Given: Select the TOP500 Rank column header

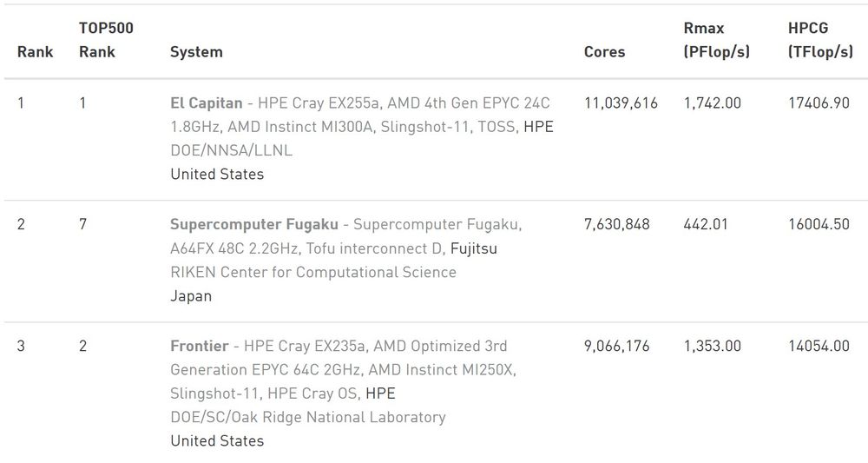Looking at the screenshot, I should (x=106, y=40).
